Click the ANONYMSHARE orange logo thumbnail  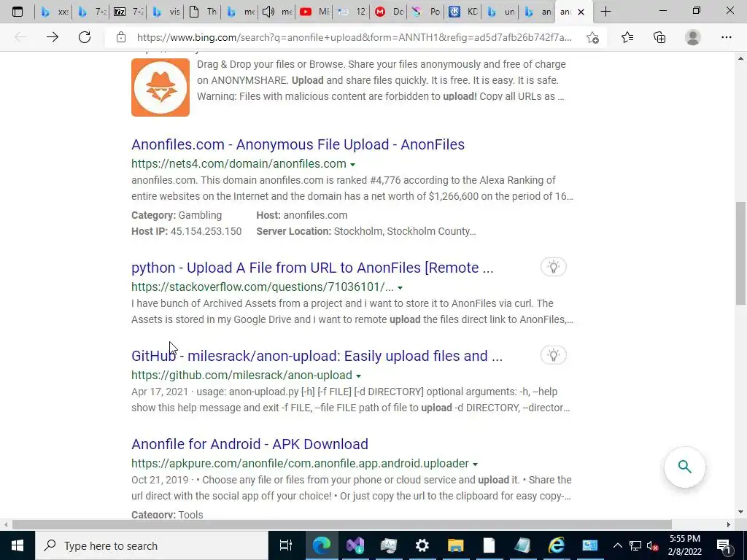tap(160, 87)
